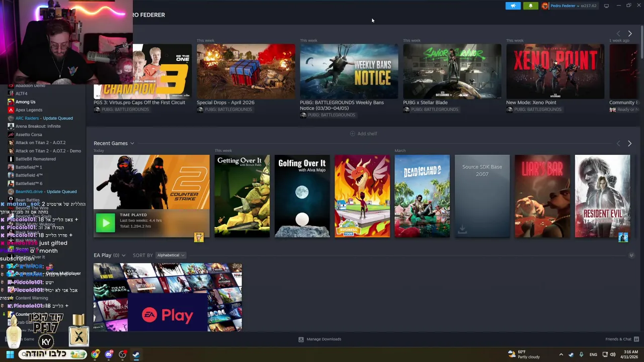
Task: Click the BattleBit Remastered game icon
Action: tap(11, 159)
